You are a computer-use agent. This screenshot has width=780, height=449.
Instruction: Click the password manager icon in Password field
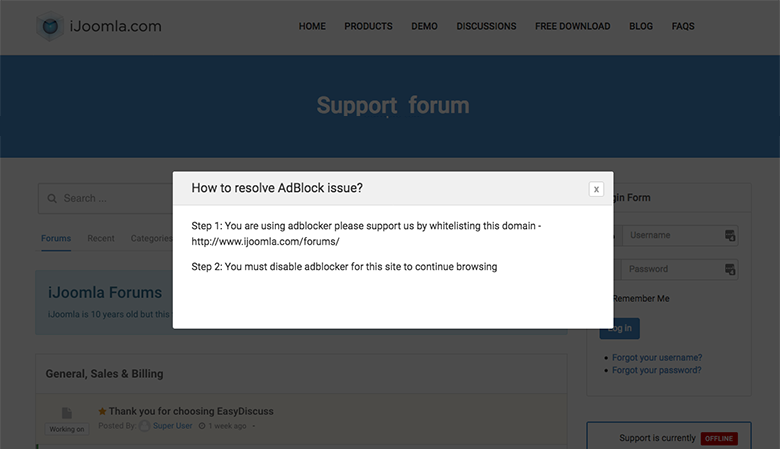pyautogui.click(x=730, y=269)
